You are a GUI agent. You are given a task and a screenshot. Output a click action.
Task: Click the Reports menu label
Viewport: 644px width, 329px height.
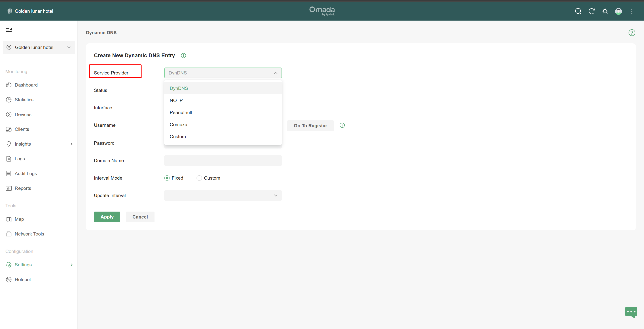click(x=23, y=188)
